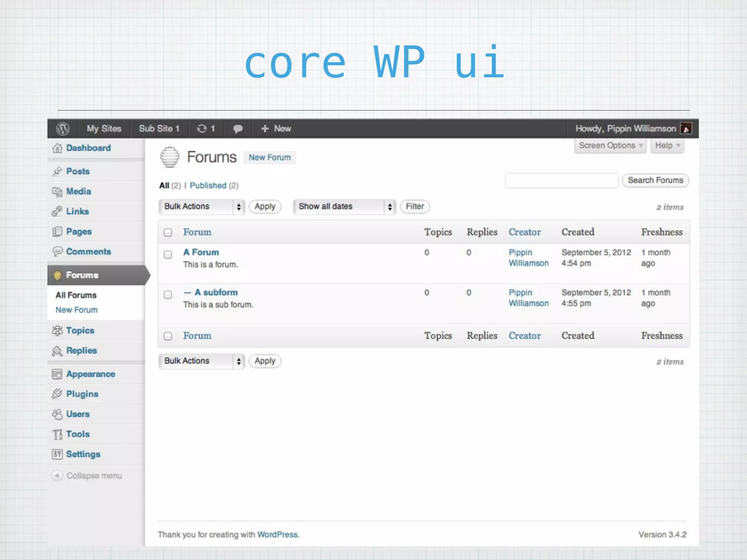Open the updates refresh icon
This screenshot has width=747, height=560.
pos(202,129)
